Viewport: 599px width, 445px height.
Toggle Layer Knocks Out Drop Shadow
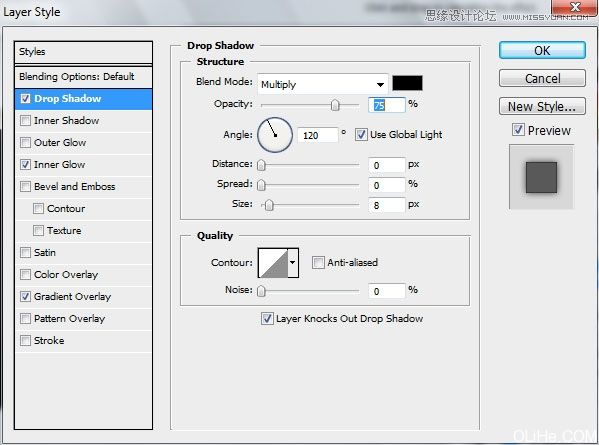point(267,319)
